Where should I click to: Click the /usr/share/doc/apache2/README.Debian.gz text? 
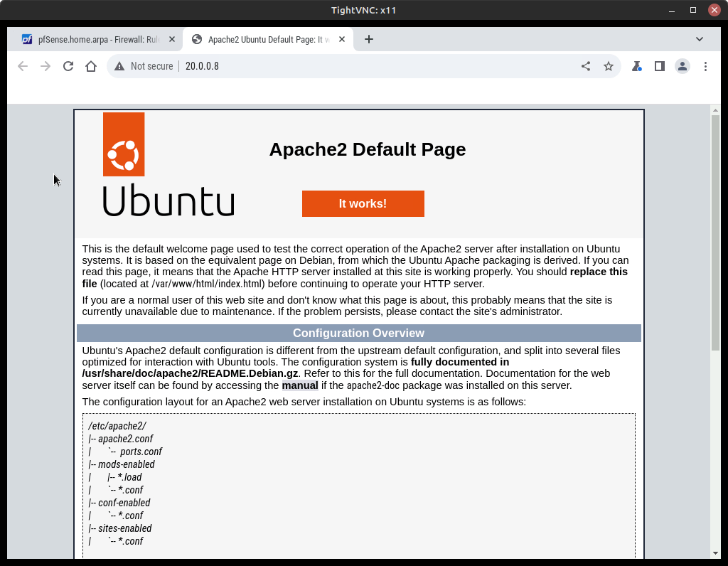190,374
